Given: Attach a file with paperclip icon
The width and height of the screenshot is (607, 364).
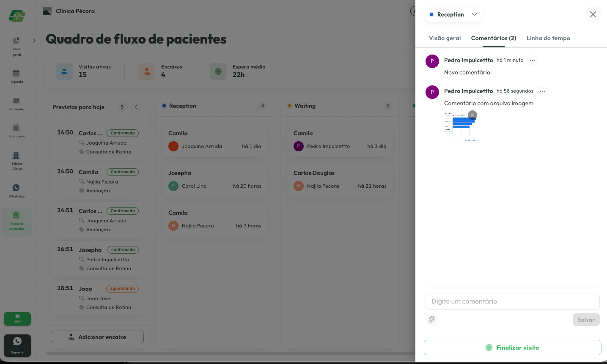Looking at the screenshot, I should click(431, 320).
